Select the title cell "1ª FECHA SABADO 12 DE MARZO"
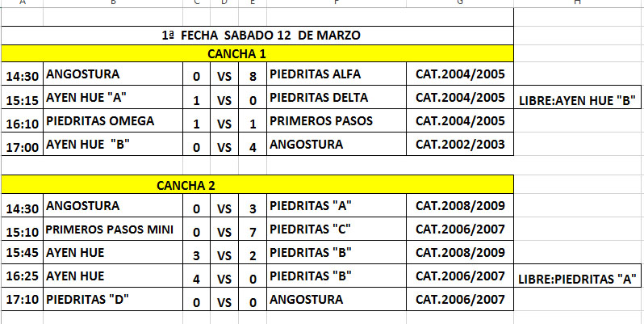This screenshot has height=324, width=644. point(257,36)
